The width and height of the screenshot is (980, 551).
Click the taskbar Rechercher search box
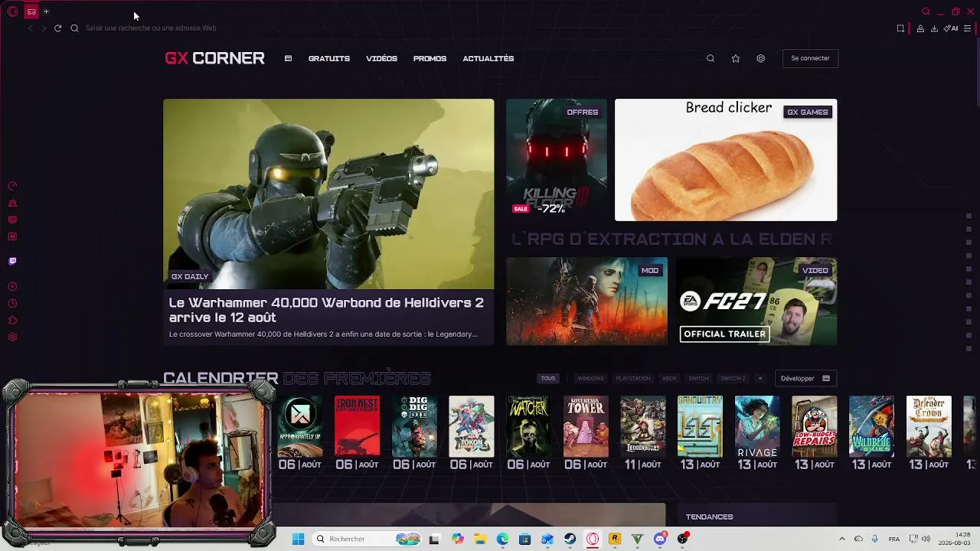click(368, 539)
